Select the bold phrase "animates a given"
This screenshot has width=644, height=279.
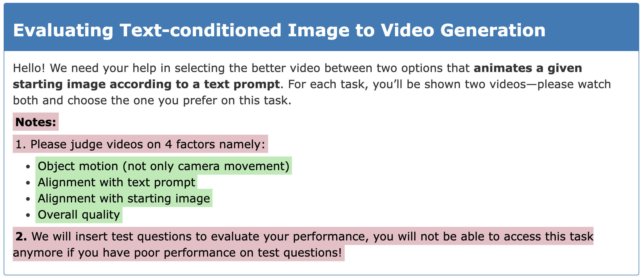pyautogui.click(x=528, y=68)
